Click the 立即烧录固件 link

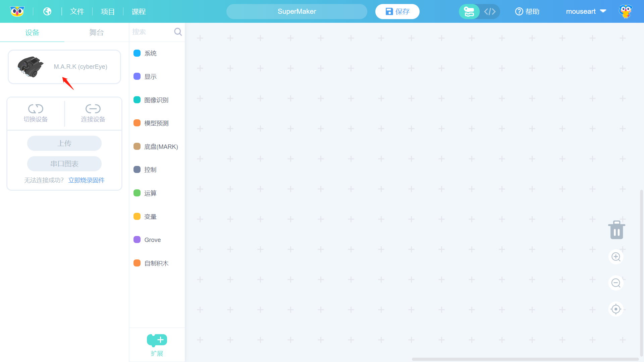(x=87, y=180)
